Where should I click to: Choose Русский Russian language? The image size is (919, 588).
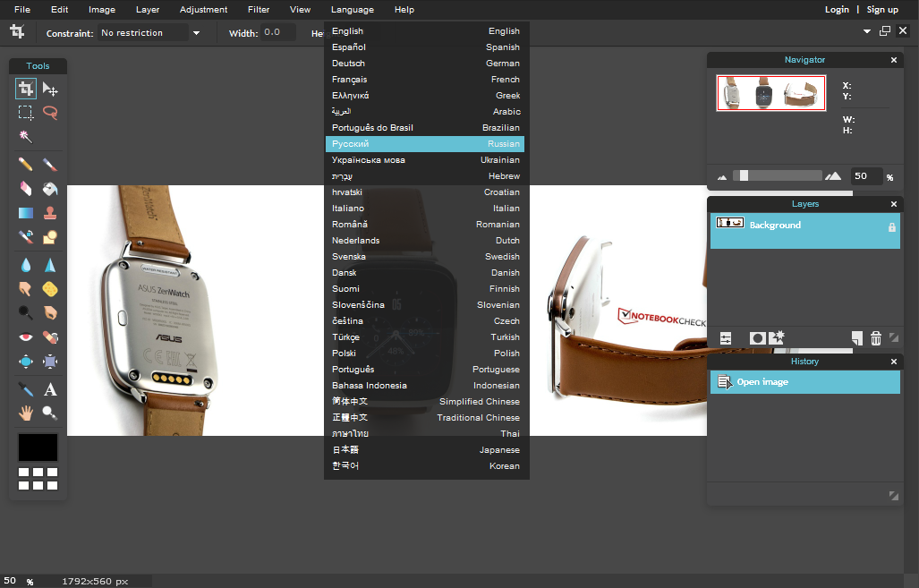(425, 143)
